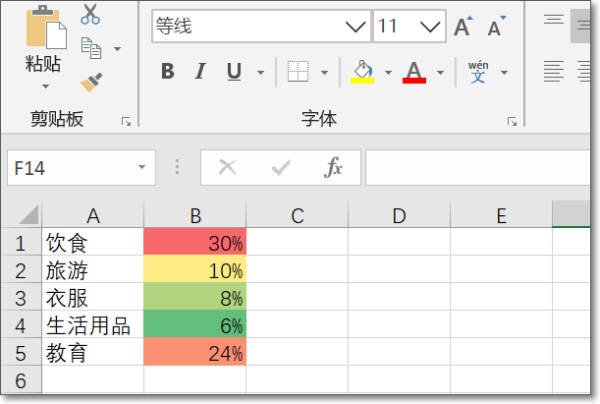Click the Cut scissors icon
The width and height of the screenshot is (600, 404).
[90, 15]
